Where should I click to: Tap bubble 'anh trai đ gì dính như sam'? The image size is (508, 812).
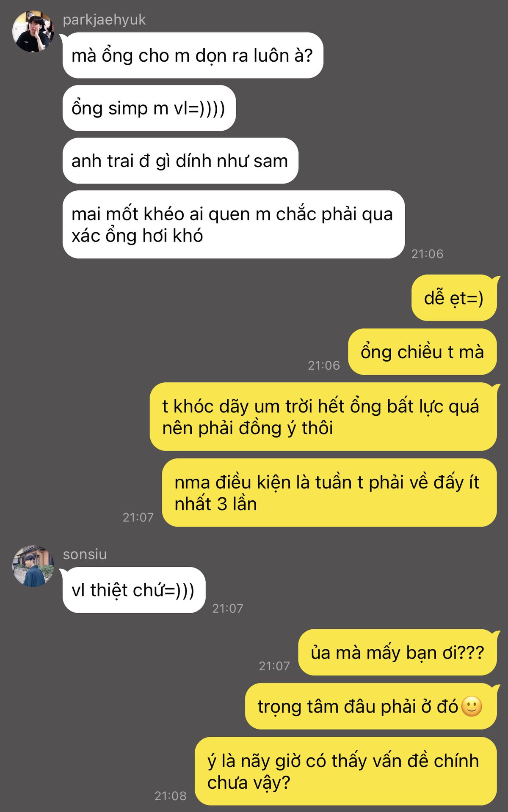coord(180,161)
